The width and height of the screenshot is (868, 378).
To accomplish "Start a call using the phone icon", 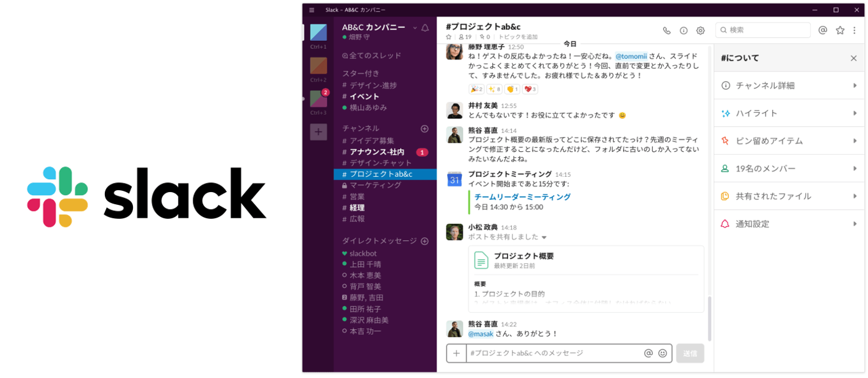I will pyautogui.click(x=667, y=30).
